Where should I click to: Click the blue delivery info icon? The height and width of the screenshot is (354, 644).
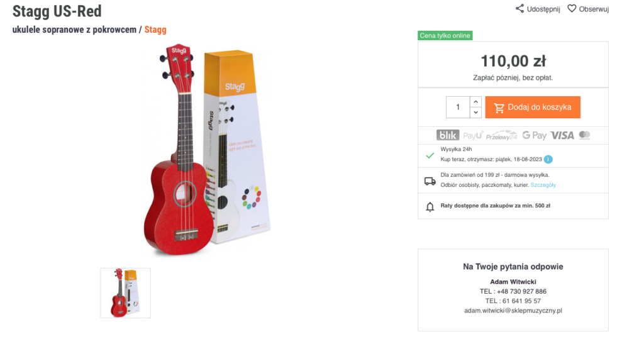548,159
